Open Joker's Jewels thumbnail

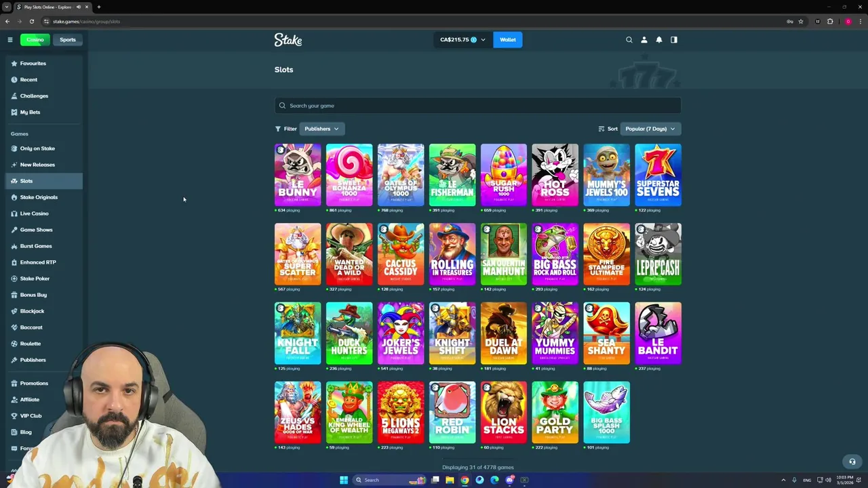tap(401, 333)
